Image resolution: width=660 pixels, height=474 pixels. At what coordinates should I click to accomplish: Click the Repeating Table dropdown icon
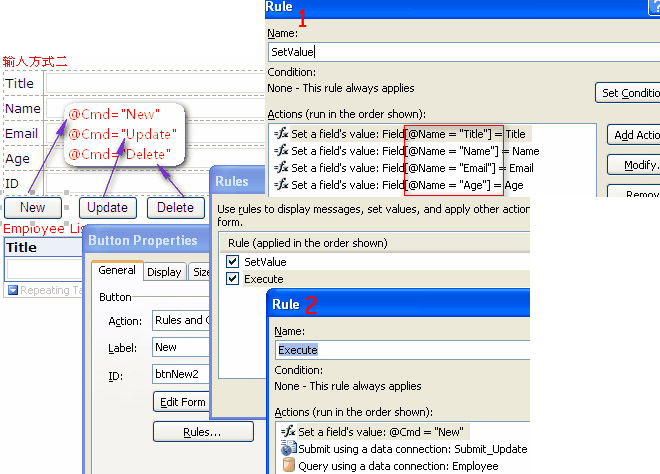(13, 290)
